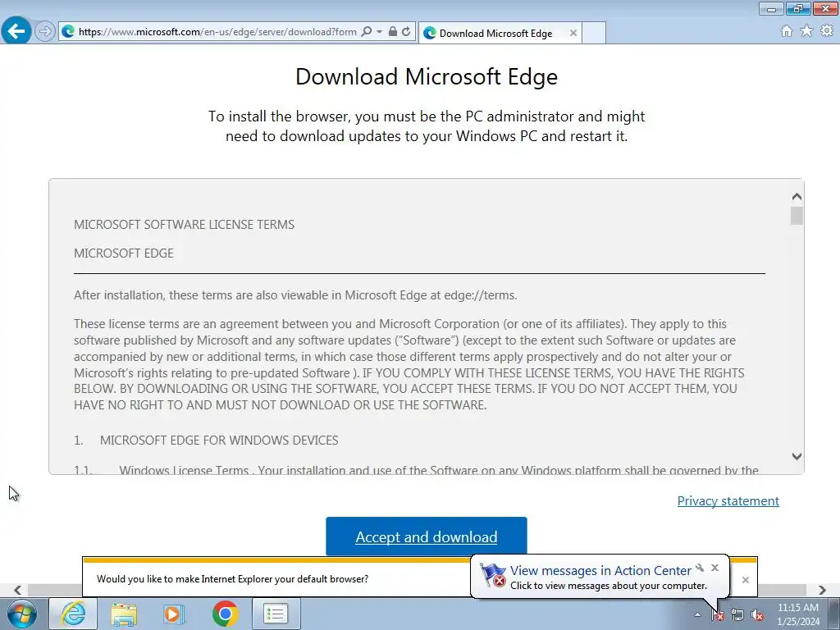Click the default browser question text
840x630 pixels.
click(232, 579)
